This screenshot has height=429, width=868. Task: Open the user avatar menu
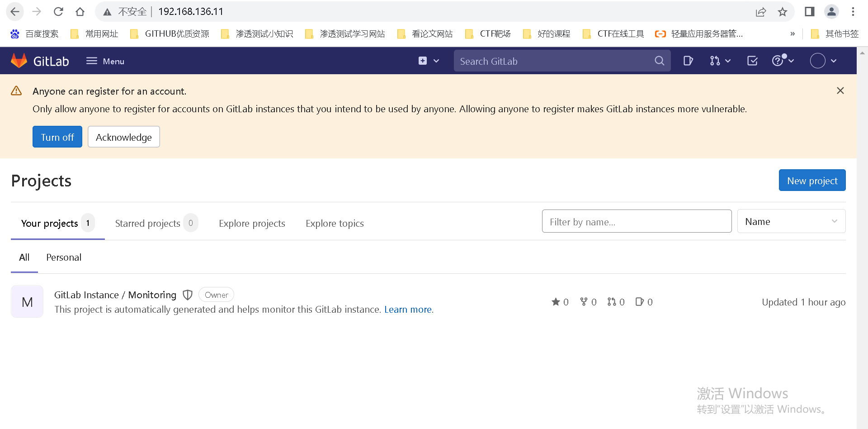click(x=823, y=61)
